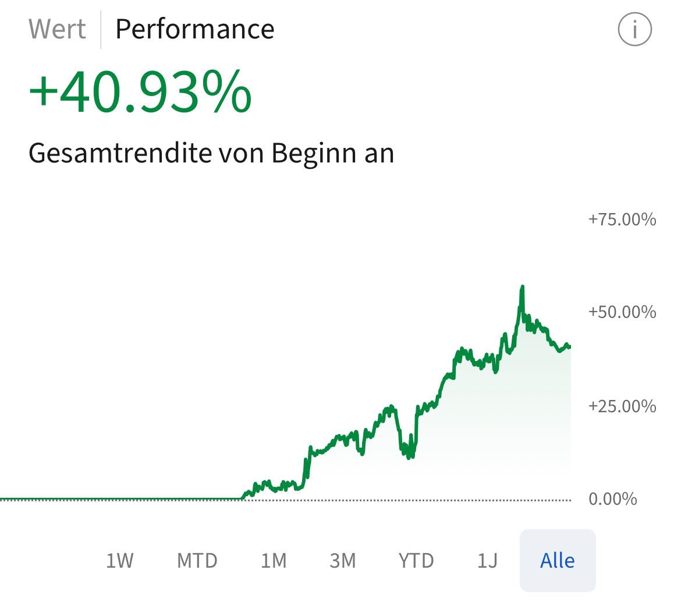Show the 3M performance range
Viewport: 681px width, 616px height.
click(x=342, y=561)
